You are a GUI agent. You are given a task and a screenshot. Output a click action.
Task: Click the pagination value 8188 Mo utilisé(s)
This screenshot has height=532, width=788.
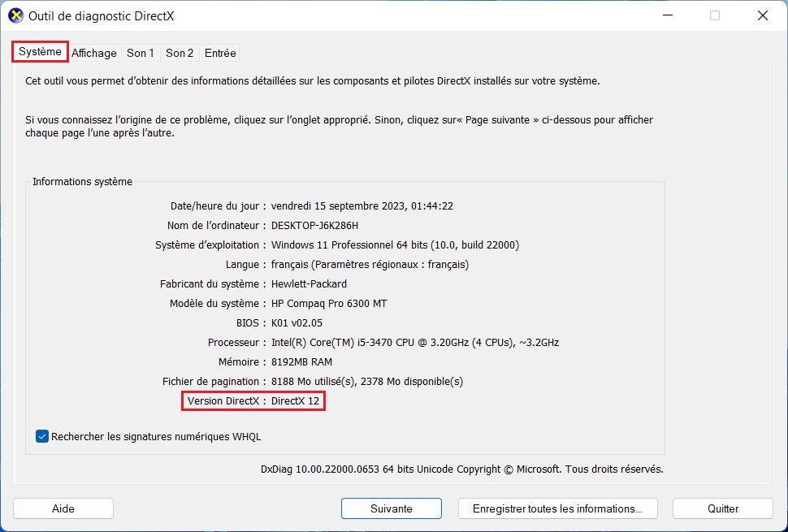[367, 382]
